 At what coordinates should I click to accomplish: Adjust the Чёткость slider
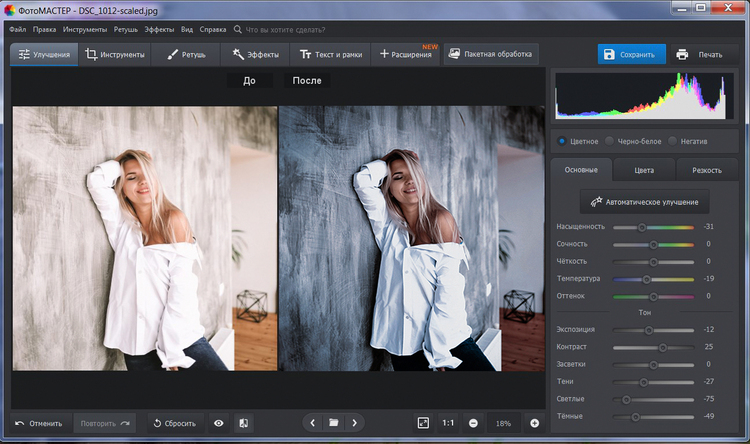653,262
